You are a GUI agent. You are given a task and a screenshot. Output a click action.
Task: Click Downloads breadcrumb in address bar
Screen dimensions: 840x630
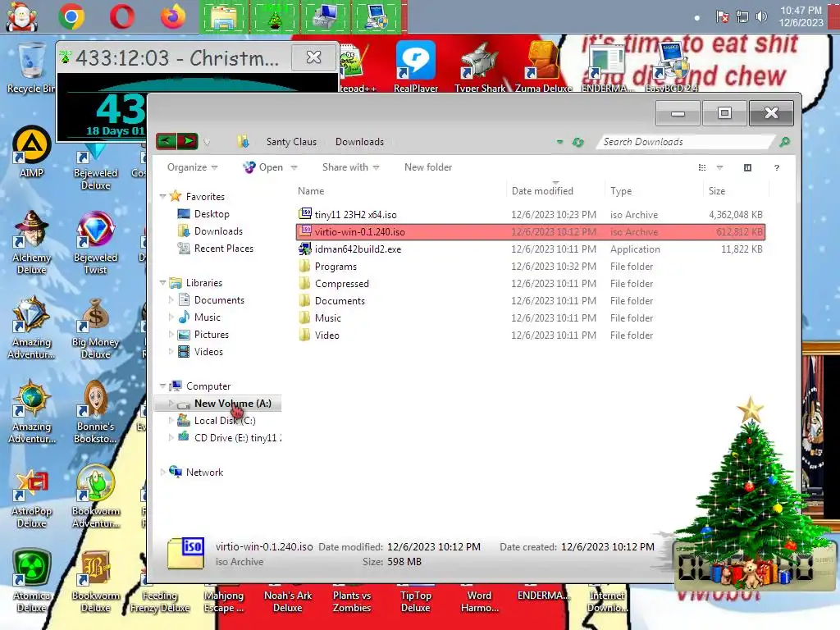pos(359,142)
